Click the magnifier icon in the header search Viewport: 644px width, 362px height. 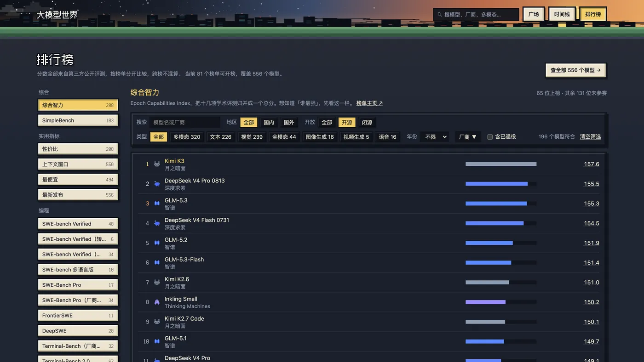tap(440, 15)
